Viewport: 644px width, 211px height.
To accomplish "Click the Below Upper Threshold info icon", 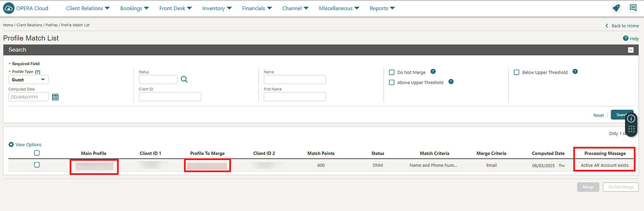I will click(x=575, y=72).
